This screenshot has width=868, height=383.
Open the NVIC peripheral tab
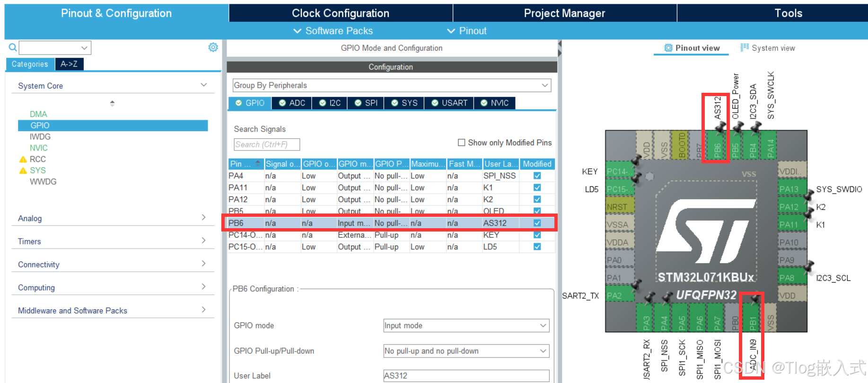(x=494, y=103)
